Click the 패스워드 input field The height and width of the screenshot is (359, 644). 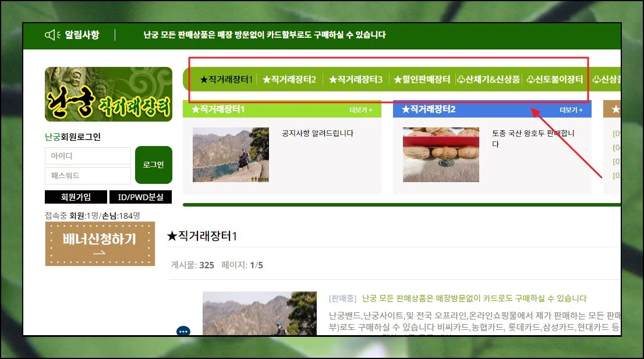(x=87, y=176)
